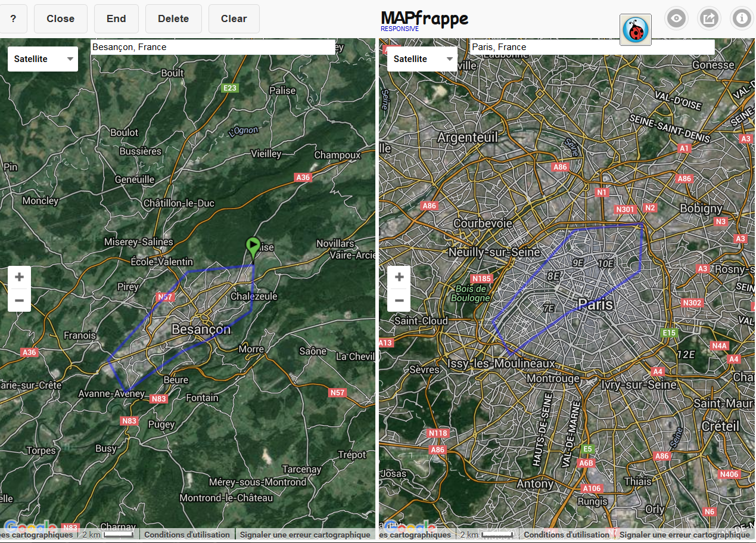Click the Palise label

click(282, 91)
